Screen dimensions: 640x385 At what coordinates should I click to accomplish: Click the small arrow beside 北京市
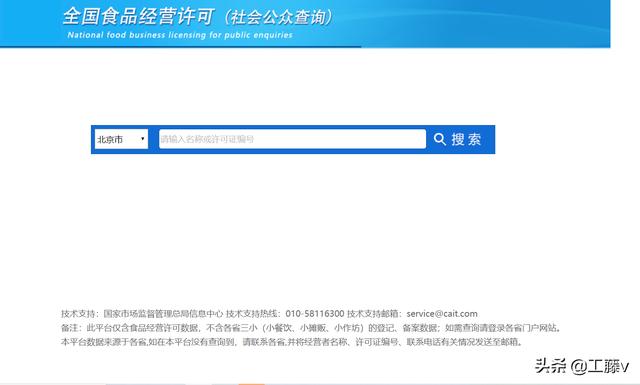coord(142,139)
